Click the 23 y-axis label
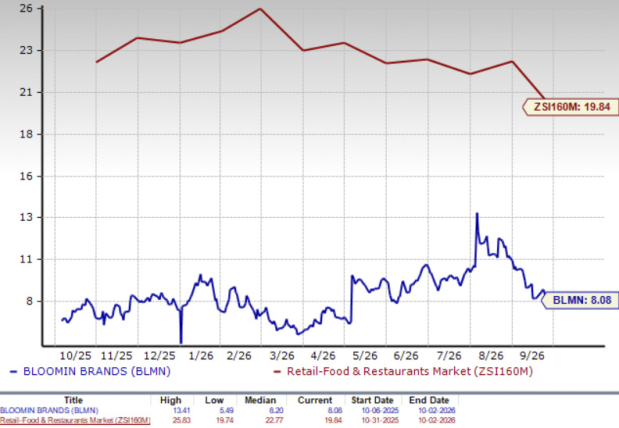The height and width of the screenshot is (428, 619). point(26,51)
